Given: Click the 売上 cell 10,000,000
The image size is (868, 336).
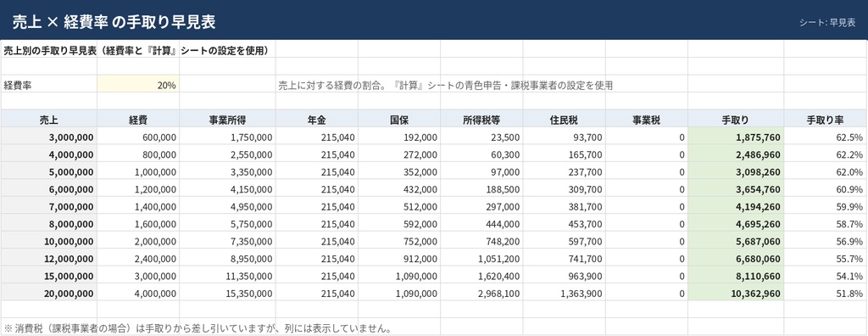Looking at the screenshot, I should click(48, 241).
